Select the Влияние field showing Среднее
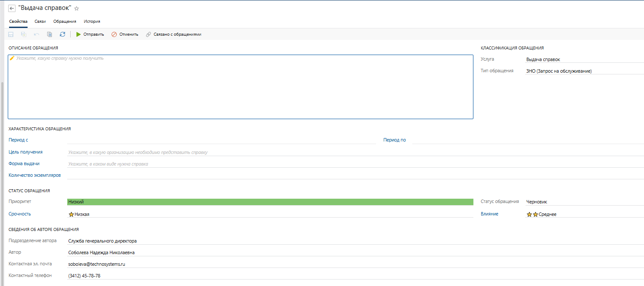This screenshot has height=286, width=644. [584, 214]
